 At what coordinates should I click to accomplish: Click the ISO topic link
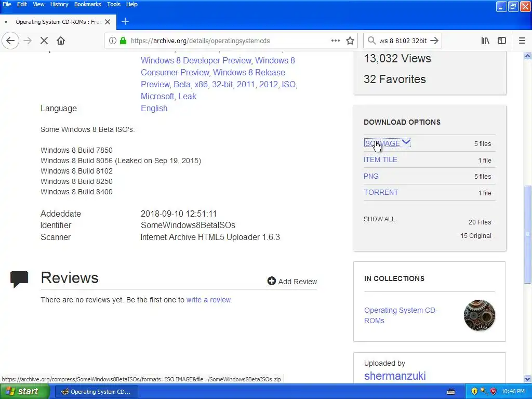(x=289, y=85)
